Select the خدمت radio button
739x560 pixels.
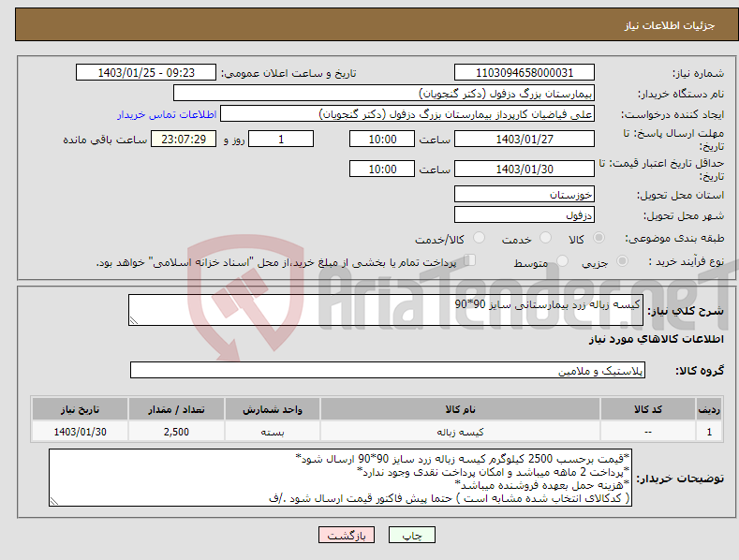pyautogui.click(x=545, y=238)
